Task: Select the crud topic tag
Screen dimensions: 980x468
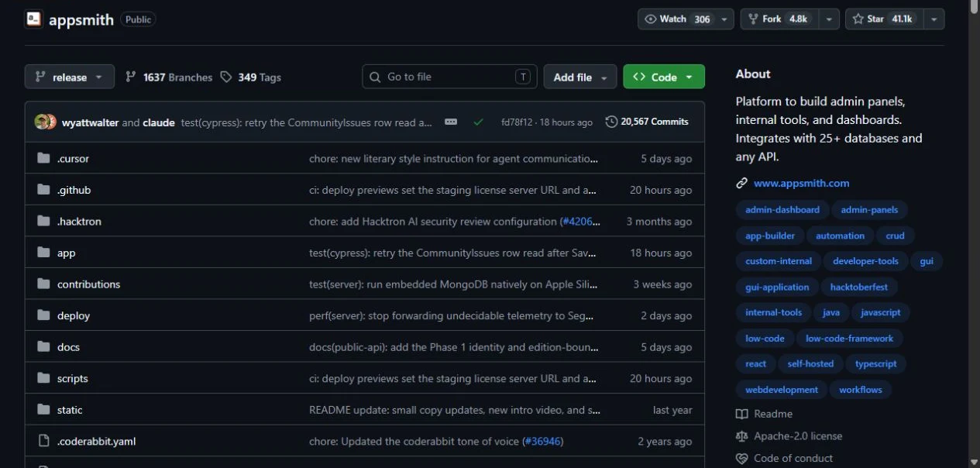Action: 895,236
